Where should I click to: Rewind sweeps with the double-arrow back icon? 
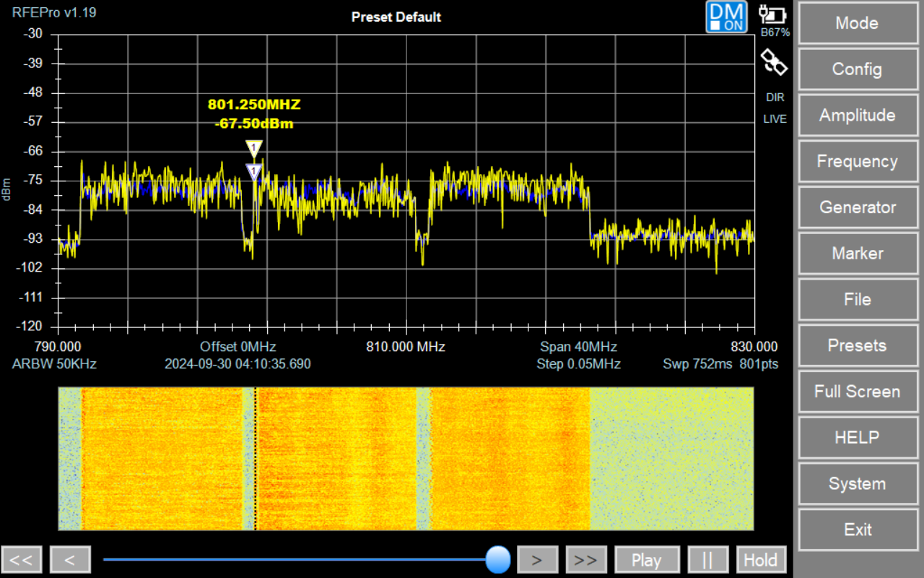click(x=22, y=558)
